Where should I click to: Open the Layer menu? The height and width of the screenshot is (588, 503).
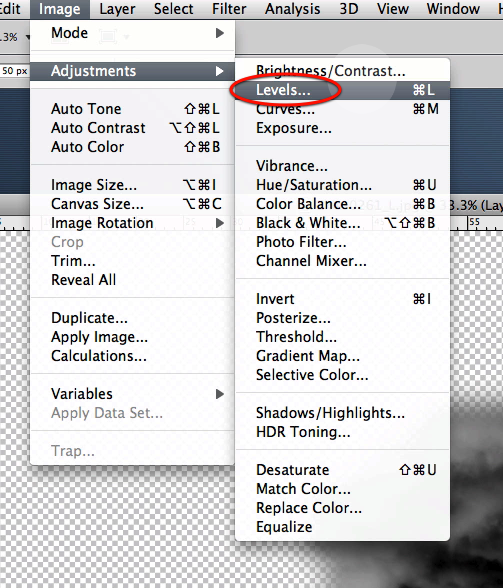[117, 9]
